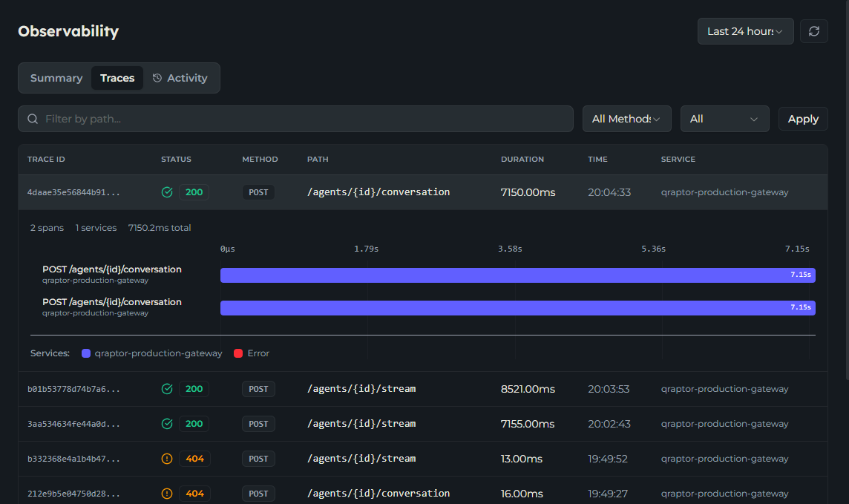The height and width of the screenshot is (504, 849).
Task: Click the second POST /agents/{id}/conversation span label
Action: [112, 301]
